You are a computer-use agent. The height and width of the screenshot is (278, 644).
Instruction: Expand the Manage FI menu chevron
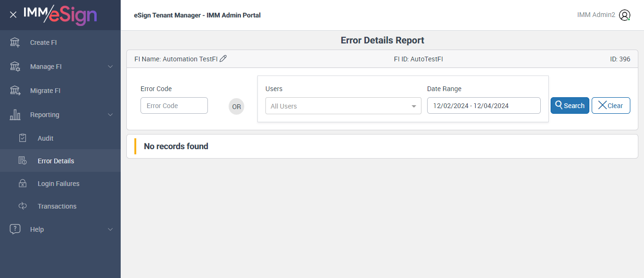pos(110,67)
